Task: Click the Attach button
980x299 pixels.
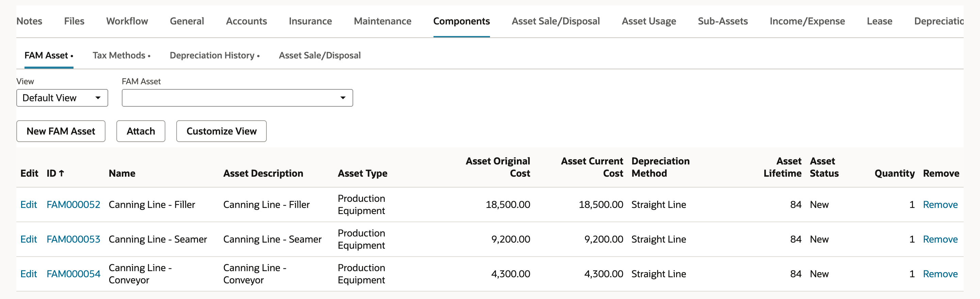Action: [141, 131]
